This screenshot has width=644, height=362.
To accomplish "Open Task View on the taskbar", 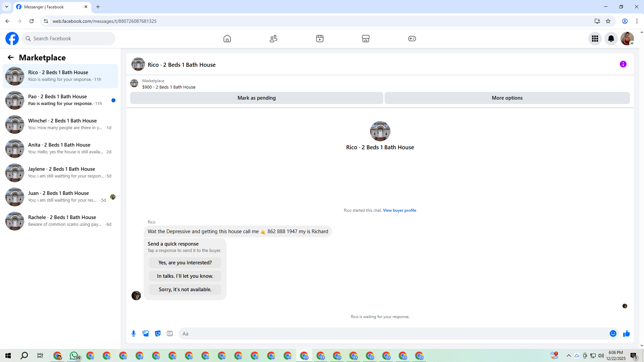I will (x=40, y=356).
